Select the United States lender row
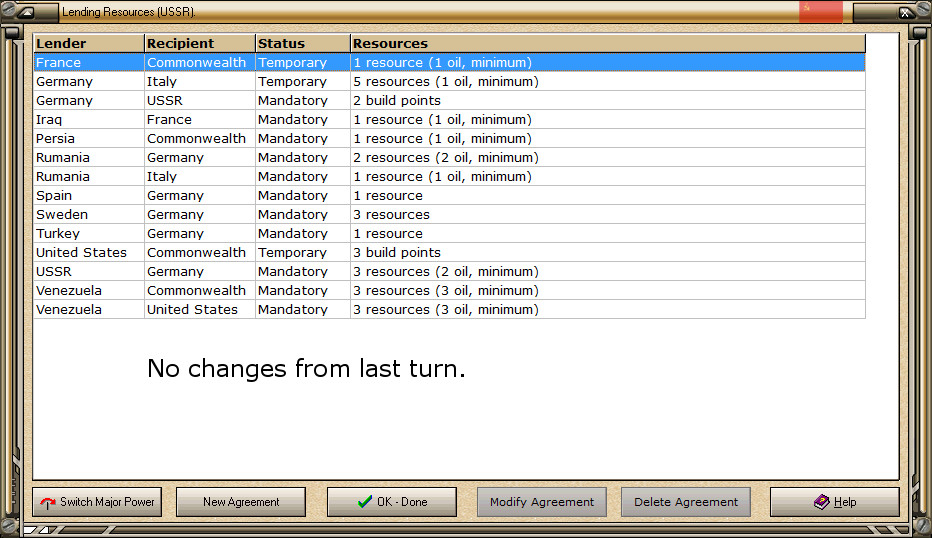The image size is (932, 538). coord(449,253)
